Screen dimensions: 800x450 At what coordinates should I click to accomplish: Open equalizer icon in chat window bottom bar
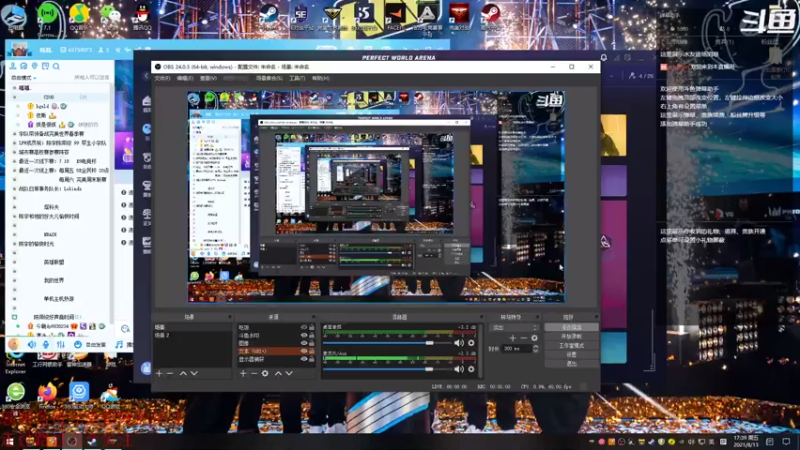tap(61, 344)
